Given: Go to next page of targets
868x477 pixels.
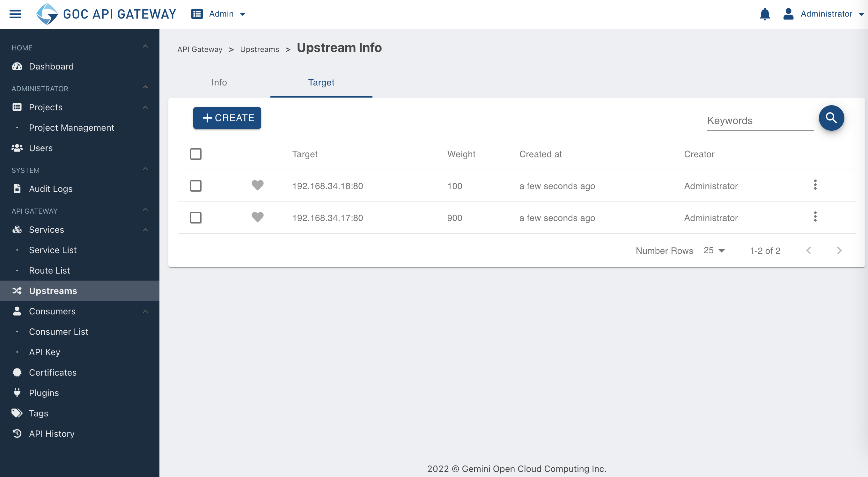Looking at the screenshot, I should tap(839, 250).
